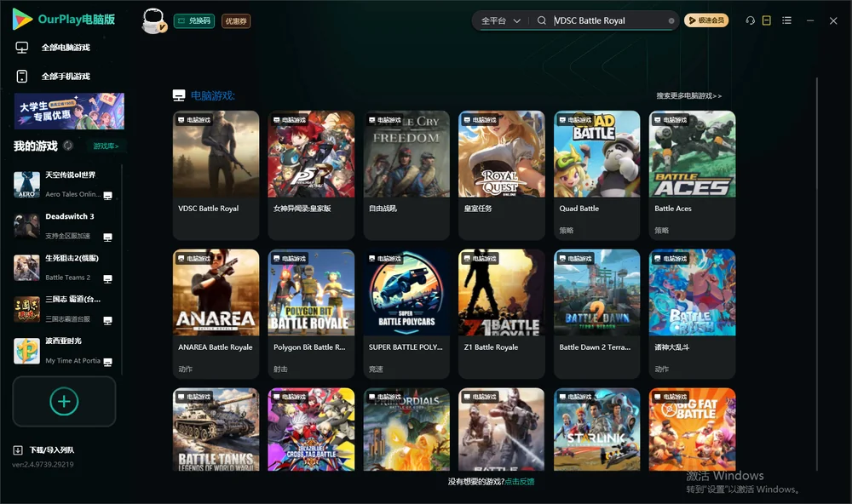
Task: Click the PC icon on Battle Teams 2 row
Action: (x=107, y=279)
